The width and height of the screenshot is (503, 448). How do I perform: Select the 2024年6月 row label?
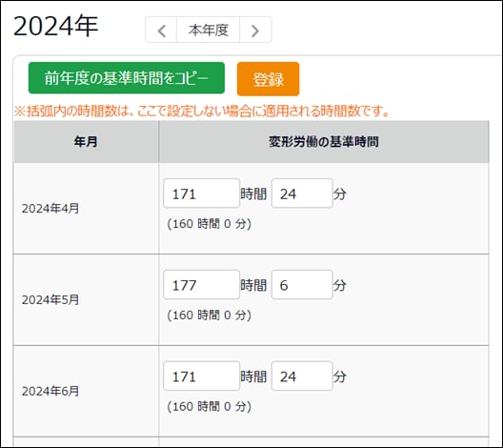tap(50, 391)
